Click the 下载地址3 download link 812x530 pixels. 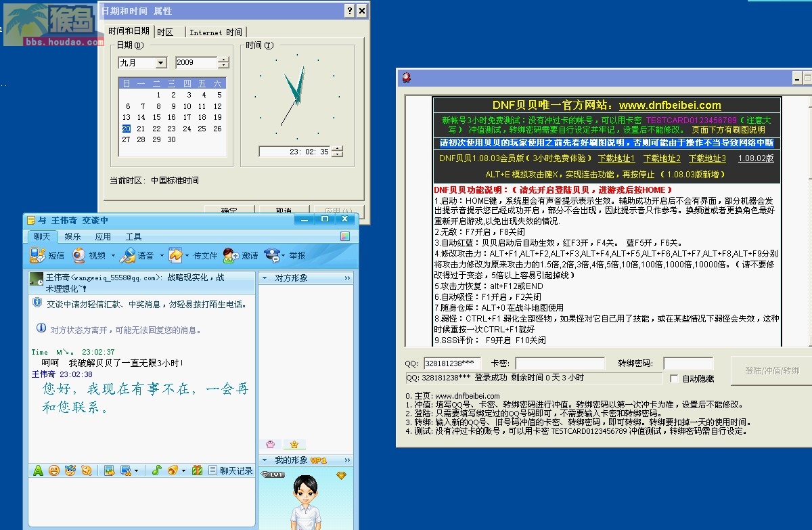(707, 158)
